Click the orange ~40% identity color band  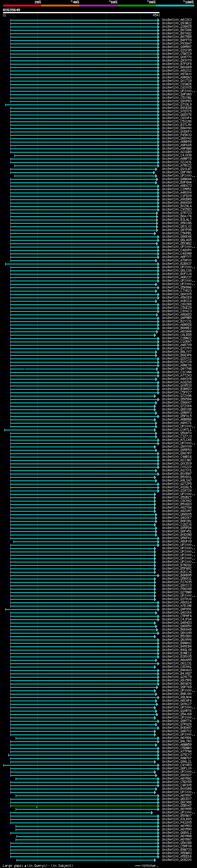coord(60,6)
